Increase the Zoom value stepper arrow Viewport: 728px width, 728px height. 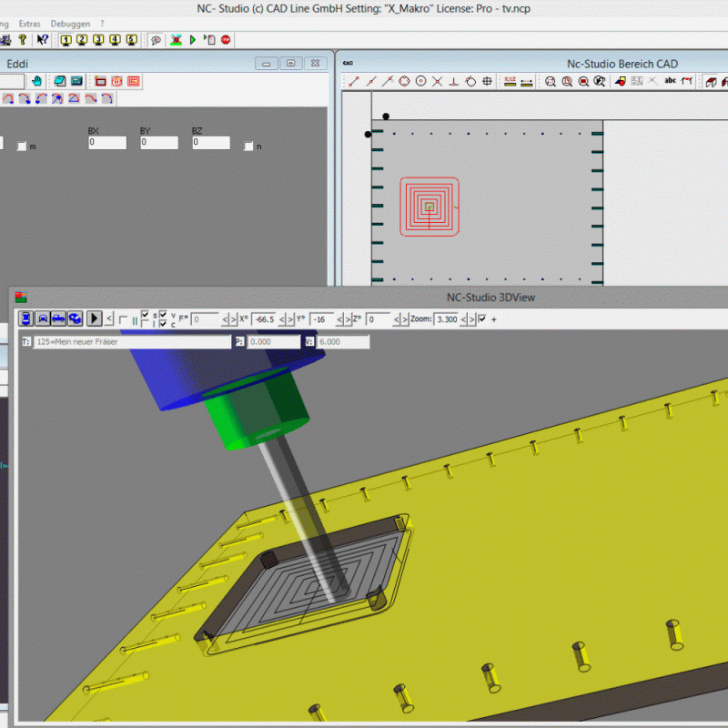click(x=470, y=318)
